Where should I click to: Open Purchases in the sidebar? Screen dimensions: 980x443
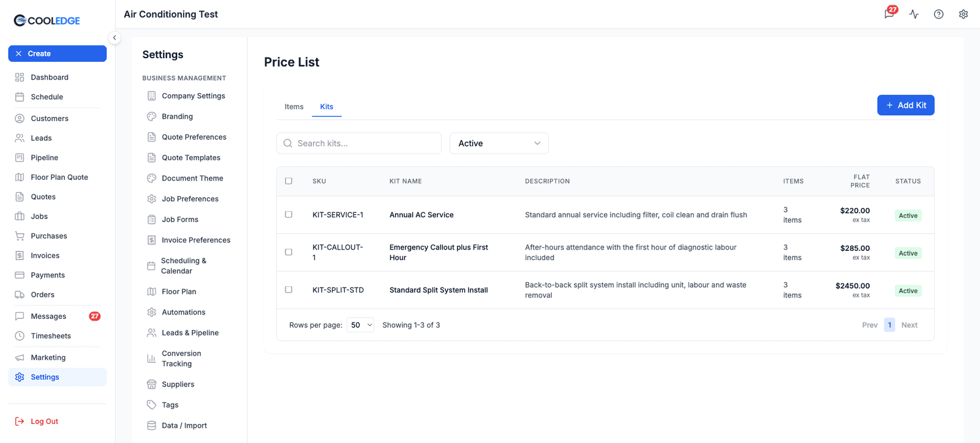(x=58, y=236)
